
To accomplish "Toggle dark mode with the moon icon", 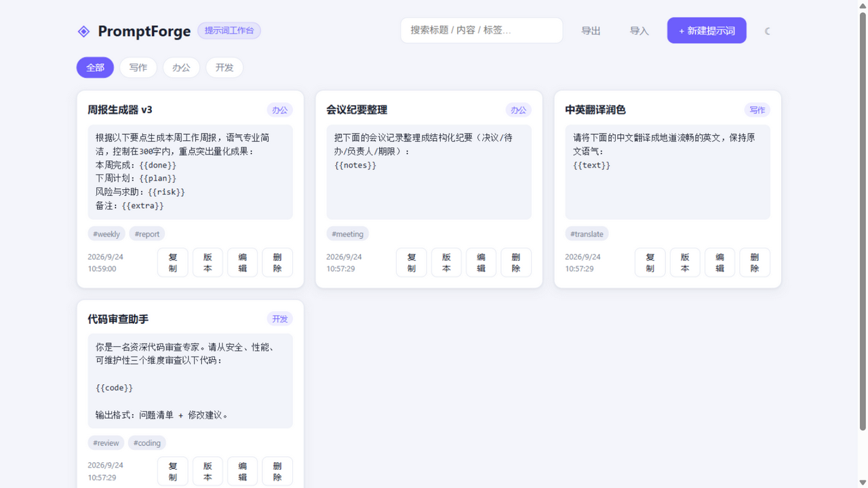I will tap(768, 31).
